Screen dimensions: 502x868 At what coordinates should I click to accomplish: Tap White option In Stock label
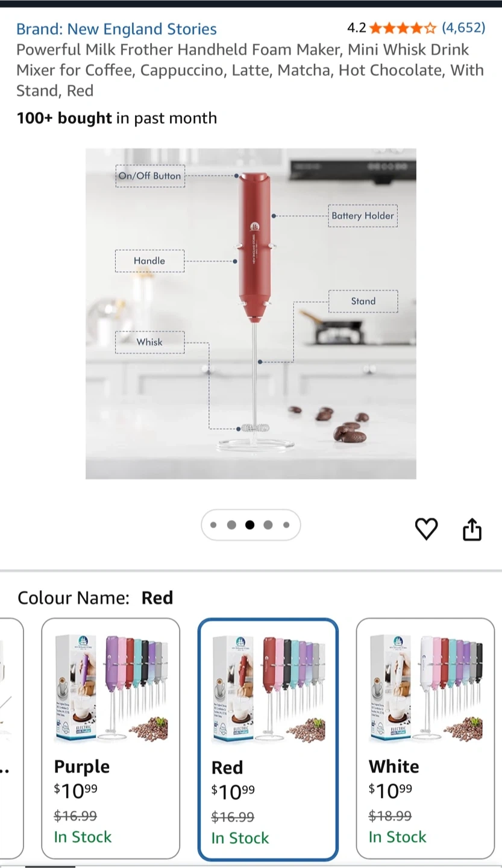click(398, 837)
